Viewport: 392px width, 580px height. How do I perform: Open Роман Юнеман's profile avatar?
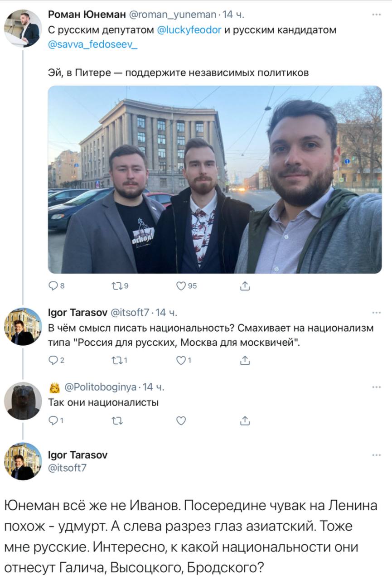click(x=23, y=28)
